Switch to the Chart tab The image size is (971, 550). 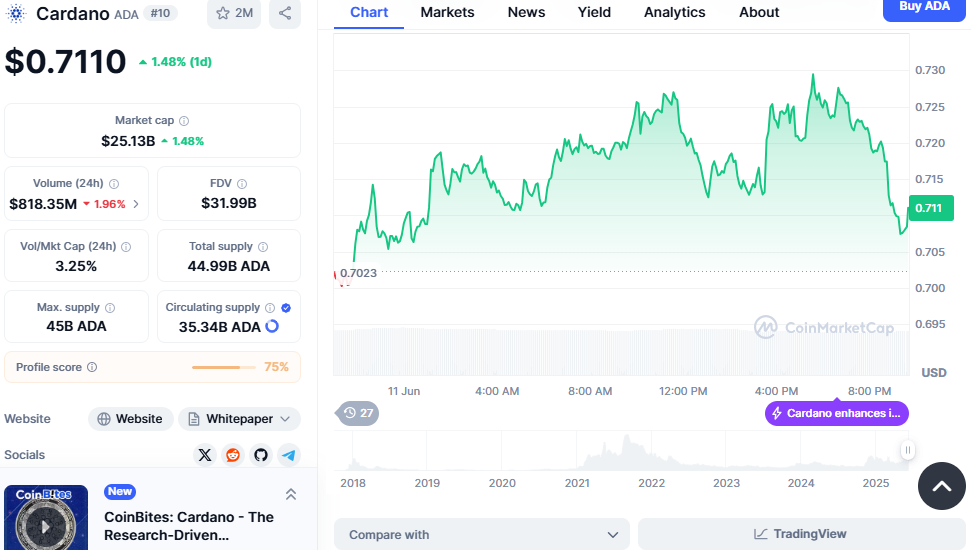369,12
